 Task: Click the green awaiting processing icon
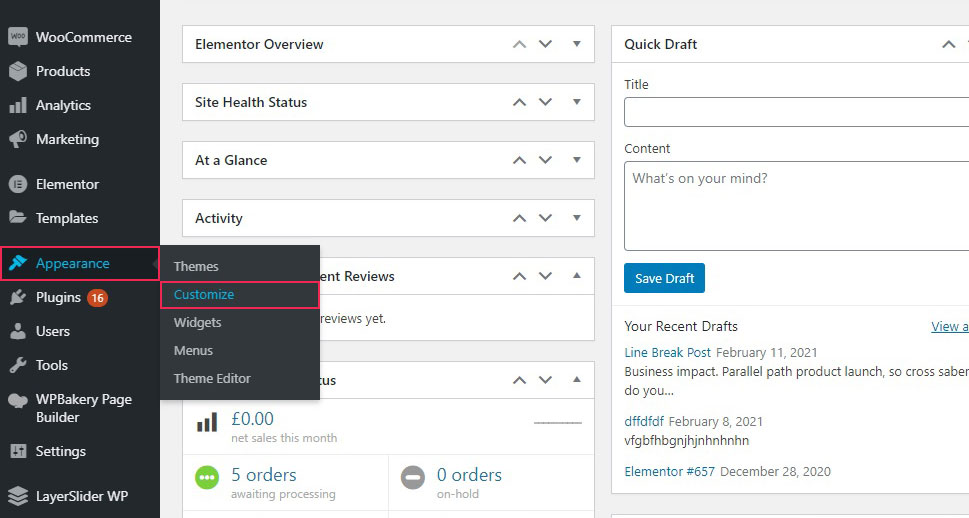(207, 478)
